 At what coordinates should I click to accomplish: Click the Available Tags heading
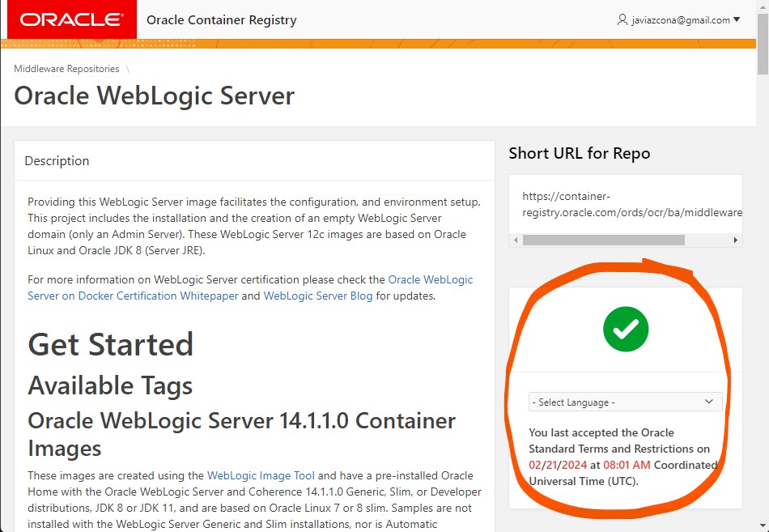click(x=110, y=385)
